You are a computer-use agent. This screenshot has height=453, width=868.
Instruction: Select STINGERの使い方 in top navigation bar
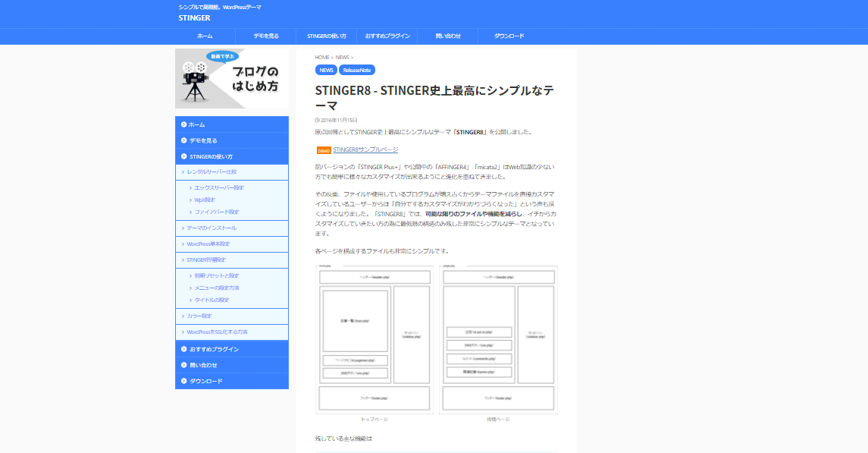click(x=327, y=36)
